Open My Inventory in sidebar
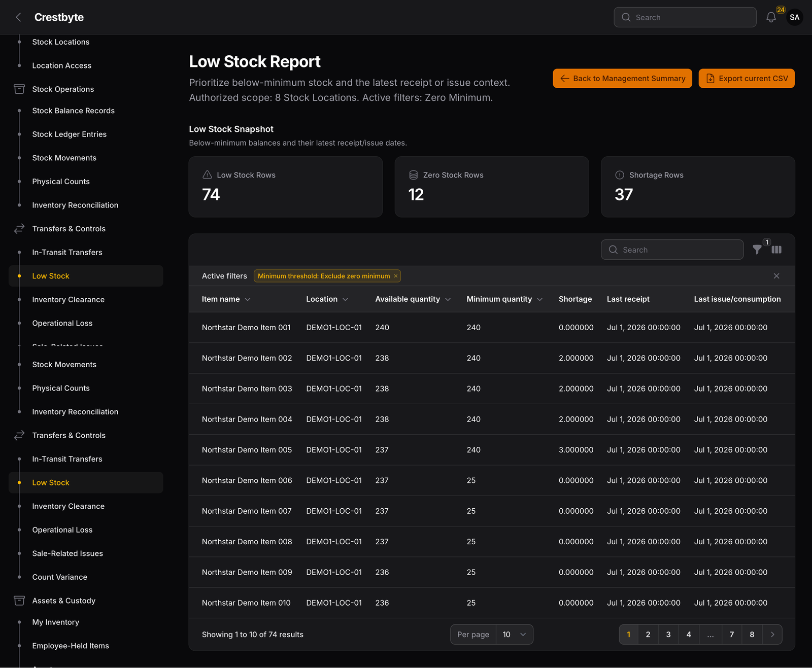The height and width of the screenshot is (668, 812). point(56,622)
